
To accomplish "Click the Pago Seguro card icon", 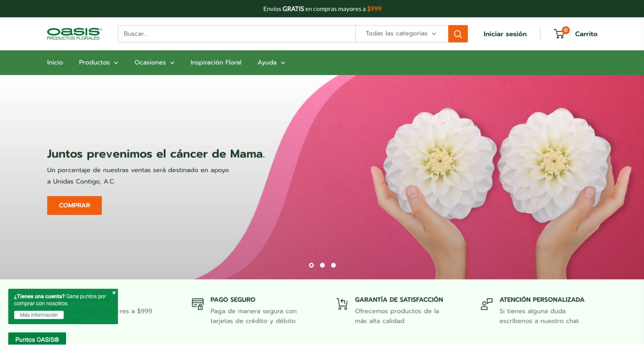I will point(198,304).
